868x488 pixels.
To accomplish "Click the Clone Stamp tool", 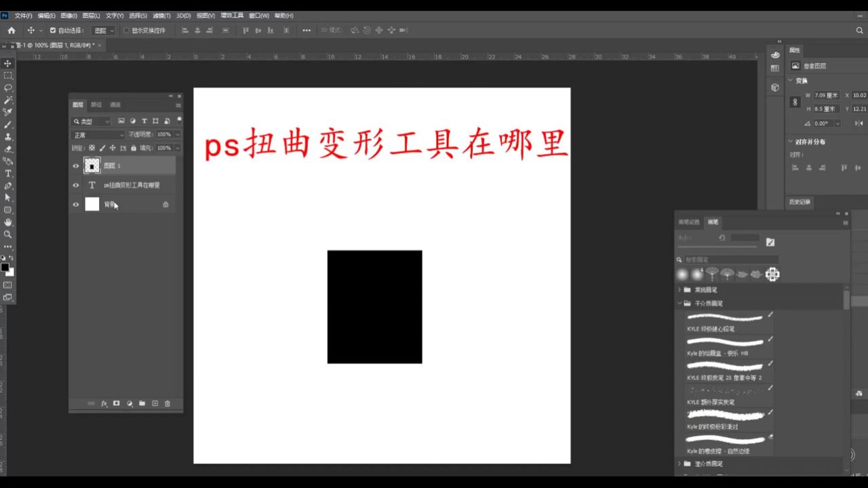I will [7, 137].
